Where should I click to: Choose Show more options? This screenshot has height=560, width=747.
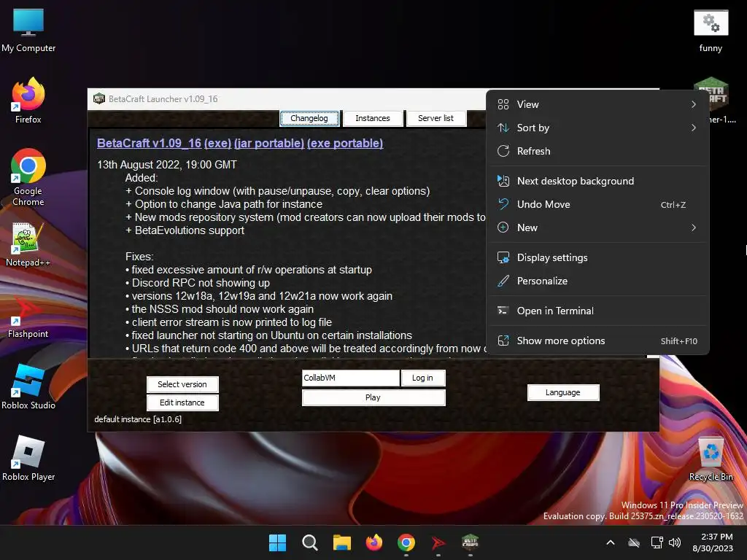597,341
